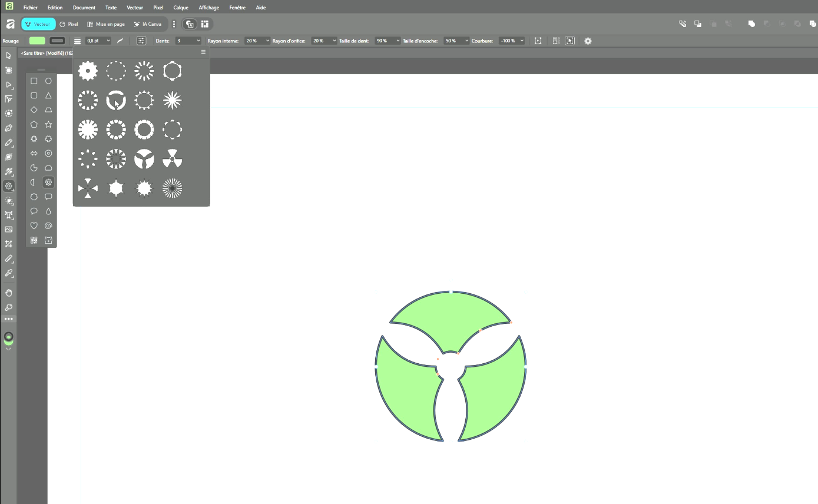The image size is (818, 504).
Task: Switch to Pixel studio mode
Action: click(x=69, y=24)
